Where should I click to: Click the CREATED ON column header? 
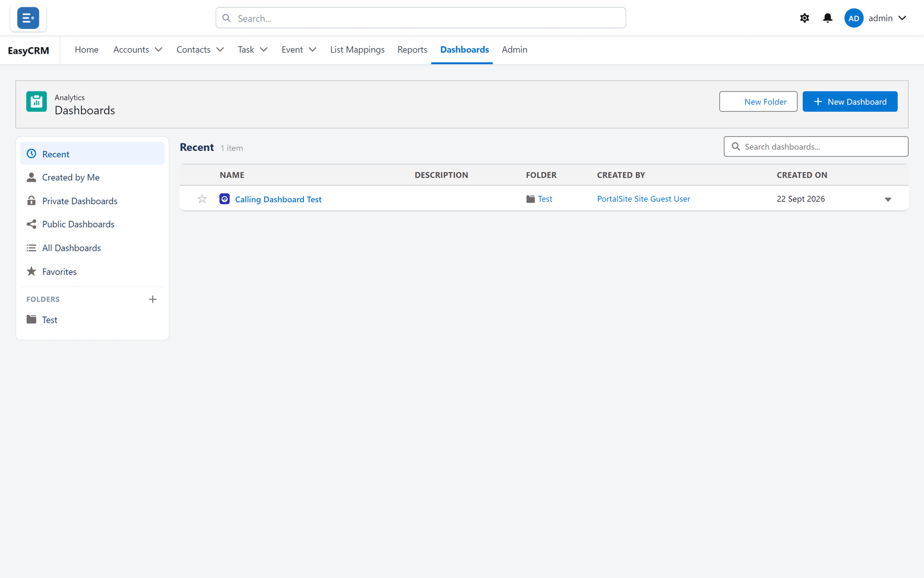click(x=802, y=175)
